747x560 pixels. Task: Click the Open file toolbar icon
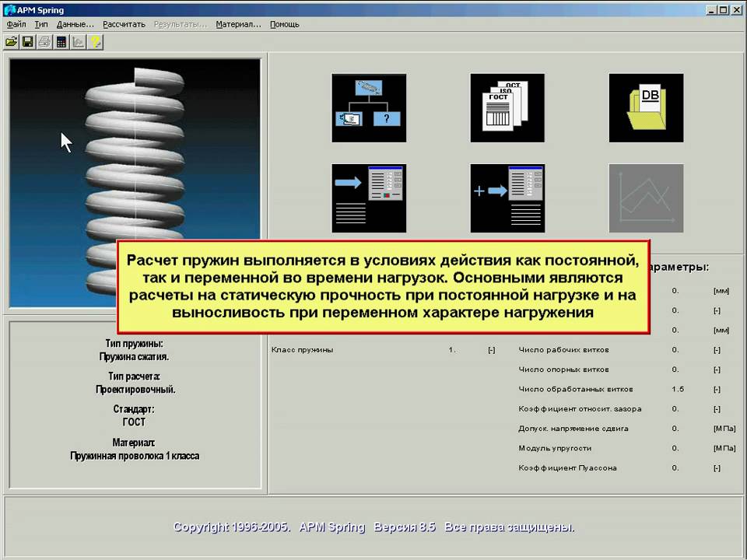[12, 42]
